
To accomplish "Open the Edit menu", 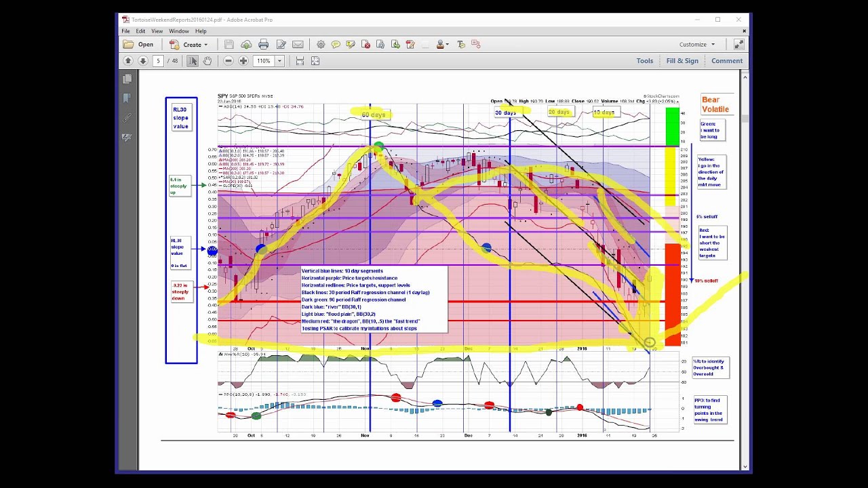I will [140, 31].
